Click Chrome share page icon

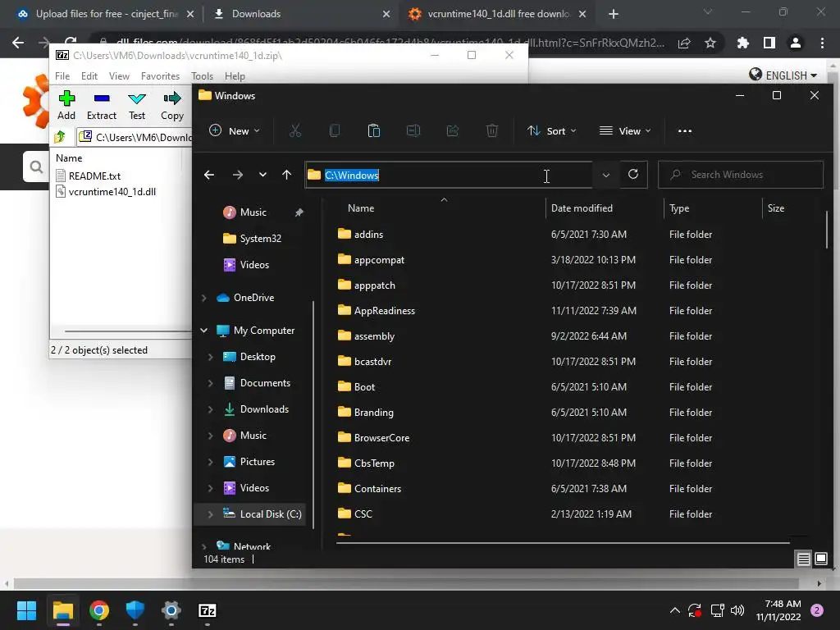pyautogui.click(x=684, y=43)
